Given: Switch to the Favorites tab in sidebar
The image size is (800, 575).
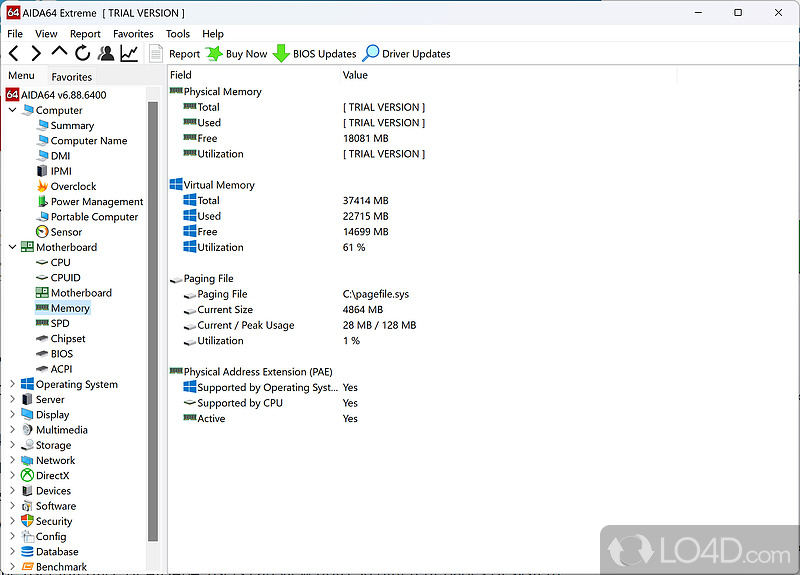Looking at the screenshot, I should click(71, 77).
